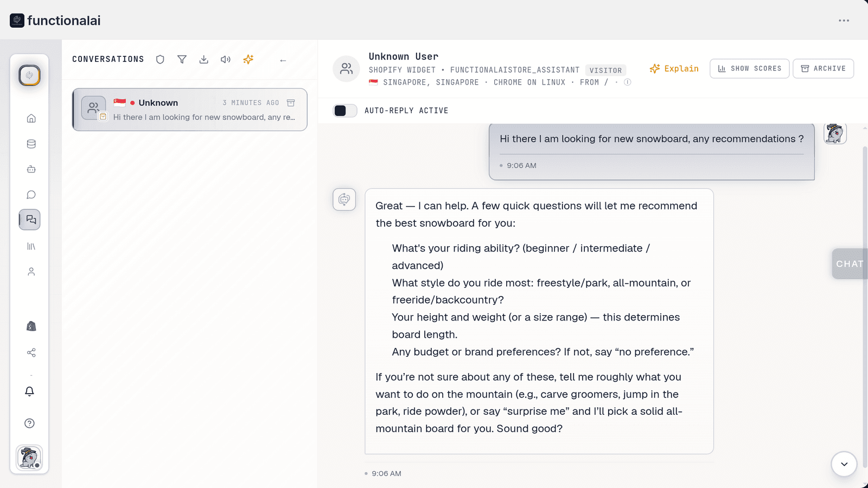Click the 'CONVERSATIONS' panel title

click(108, 59)
